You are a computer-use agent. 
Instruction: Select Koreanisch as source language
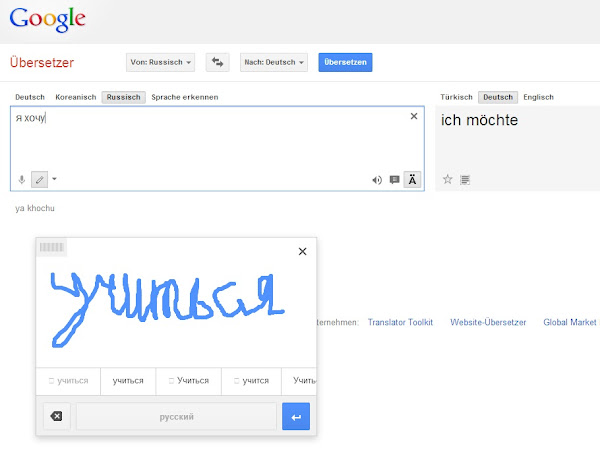point(76,97)
